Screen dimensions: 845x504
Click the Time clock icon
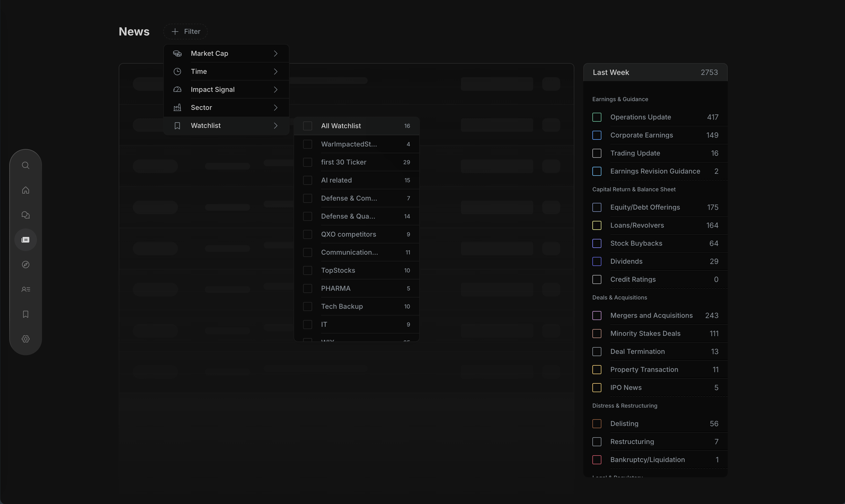pos(177,72)
